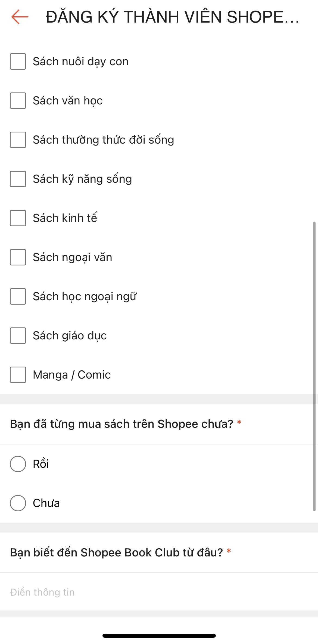Select Sách thường thức đời sống checkbox
The height and width of the screenshot is (644, 318).
[18, 140]
